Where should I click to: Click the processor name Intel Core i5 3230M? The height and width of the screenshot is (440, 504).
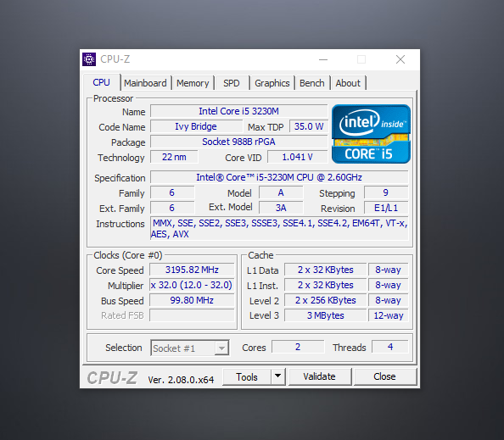238,111
